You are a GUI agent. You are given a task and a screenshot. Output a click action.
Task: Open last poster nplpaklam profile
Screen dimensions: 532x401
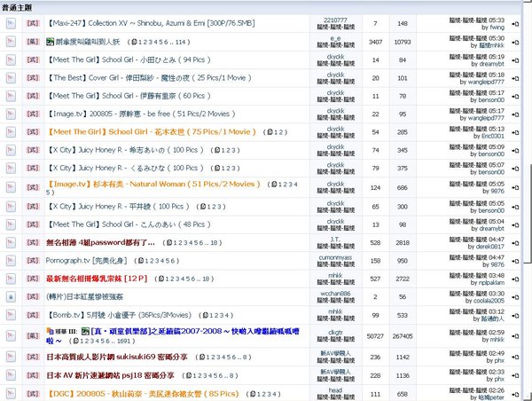tap(491, 283)
